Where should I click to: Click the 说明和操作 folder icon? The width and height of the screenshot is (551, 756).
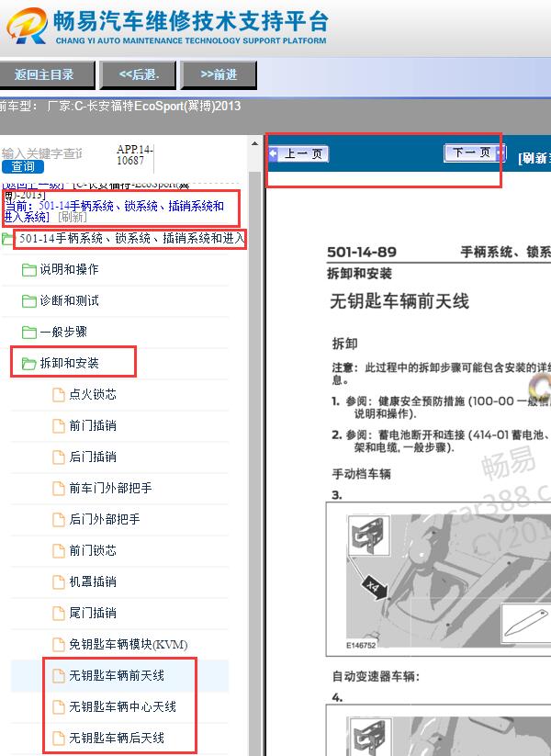(28, 270)
